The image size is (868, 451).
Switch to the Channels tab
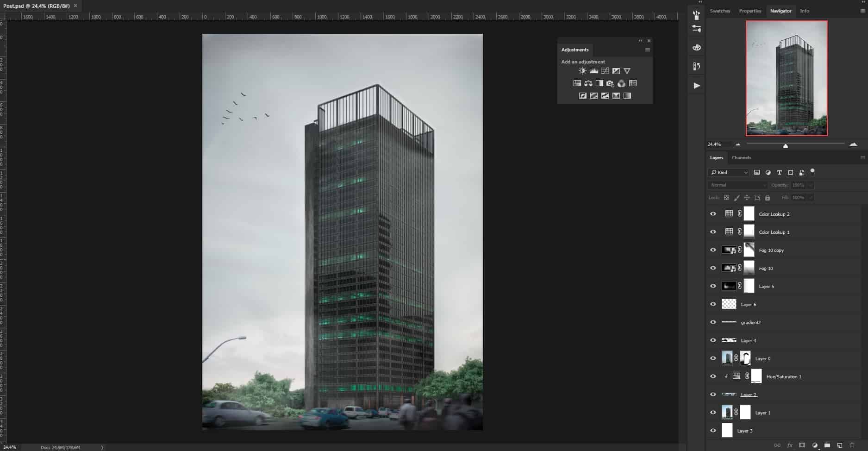tap(741, 157)
